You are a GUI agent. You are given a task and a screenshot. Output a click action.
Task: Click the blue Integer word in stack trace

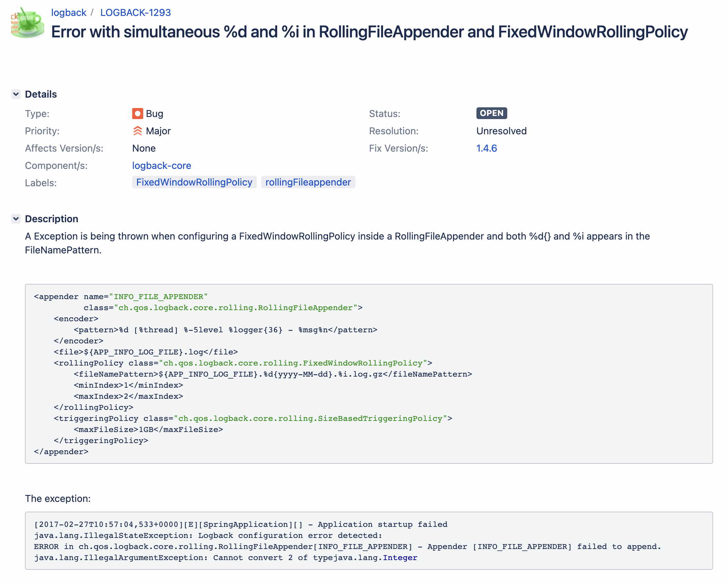point(400,558)
